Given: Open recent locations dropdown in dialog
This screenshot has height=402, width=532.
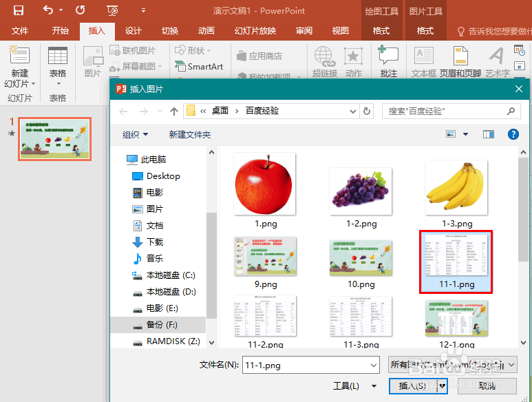Looking at the screenshot, I should [x=160, y=112].
